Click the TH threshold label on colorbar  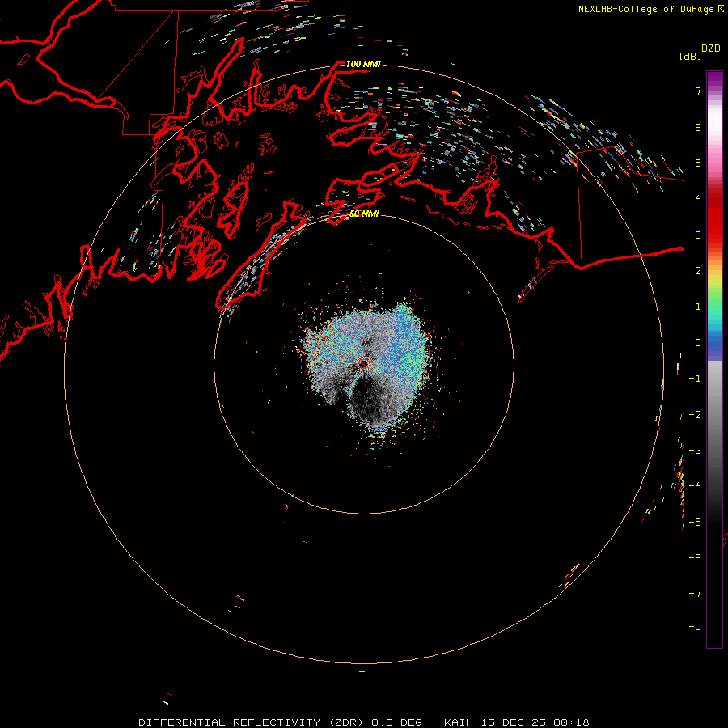coord(695,630)
